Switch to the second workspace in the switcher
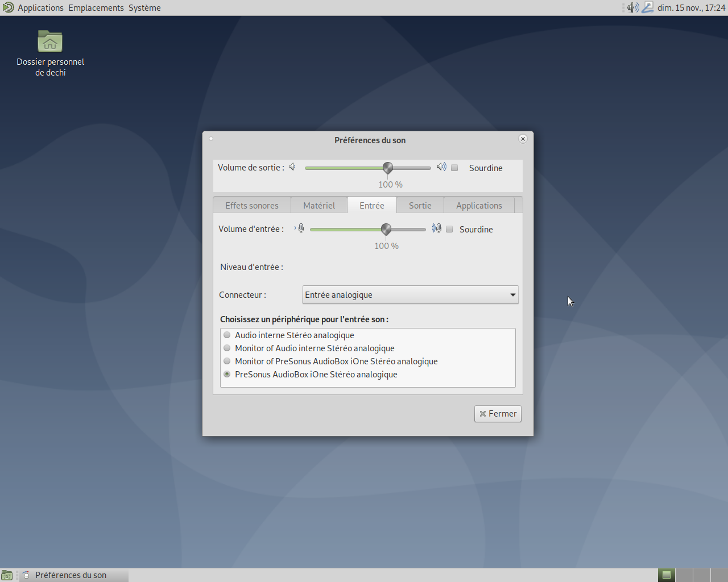728x582 pixels. [684, 575]
